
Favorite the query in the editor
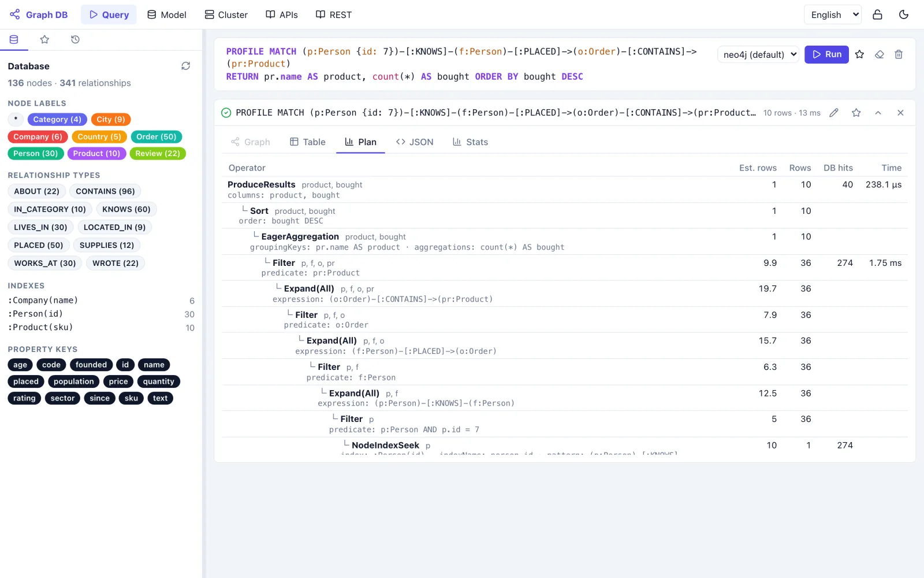coord(859,54)
